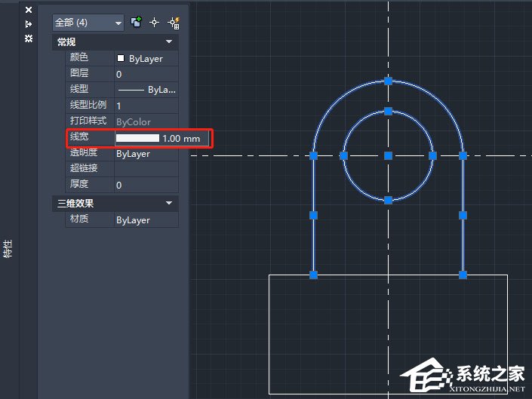
Task: Toggle the PICKADD value icon
Action: coord(137,23)
